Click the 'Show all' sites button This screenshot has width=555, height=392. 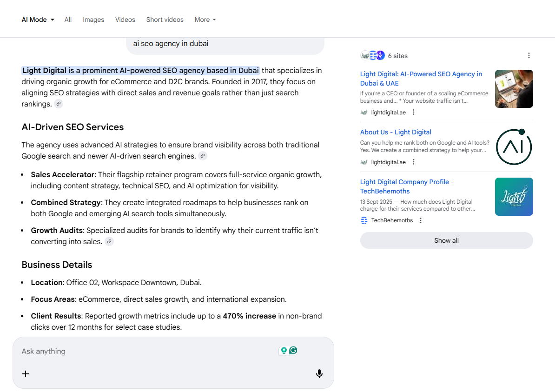446,240
